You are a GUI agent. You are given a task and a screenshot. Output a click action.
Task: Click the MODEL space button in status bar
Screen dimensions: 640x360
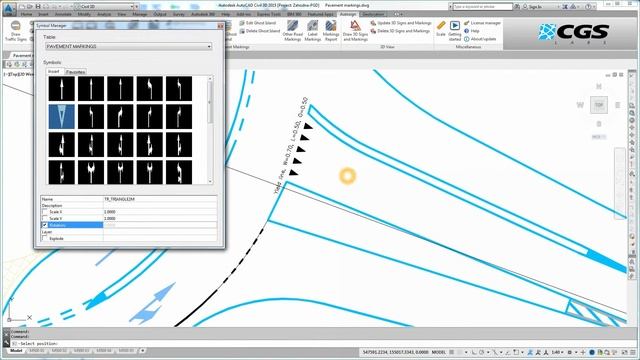point(438,352)
